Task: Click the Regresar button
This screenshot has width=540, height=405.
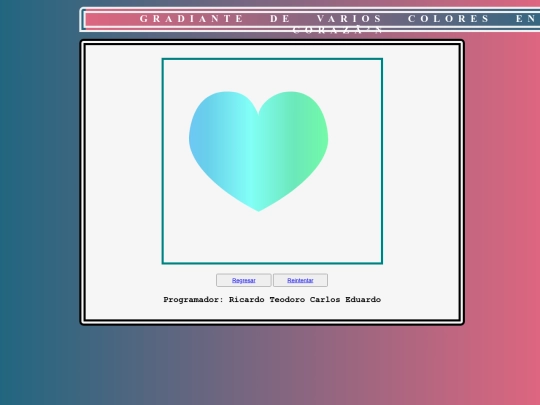Action: pyautogui.click(x=243, y=280)
